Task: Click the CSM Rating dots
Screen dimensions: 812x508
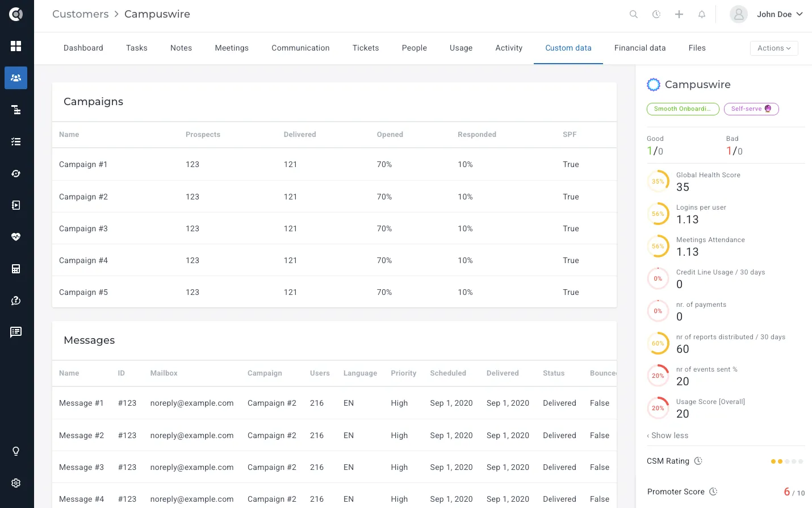Action: [x=787, y=461]
